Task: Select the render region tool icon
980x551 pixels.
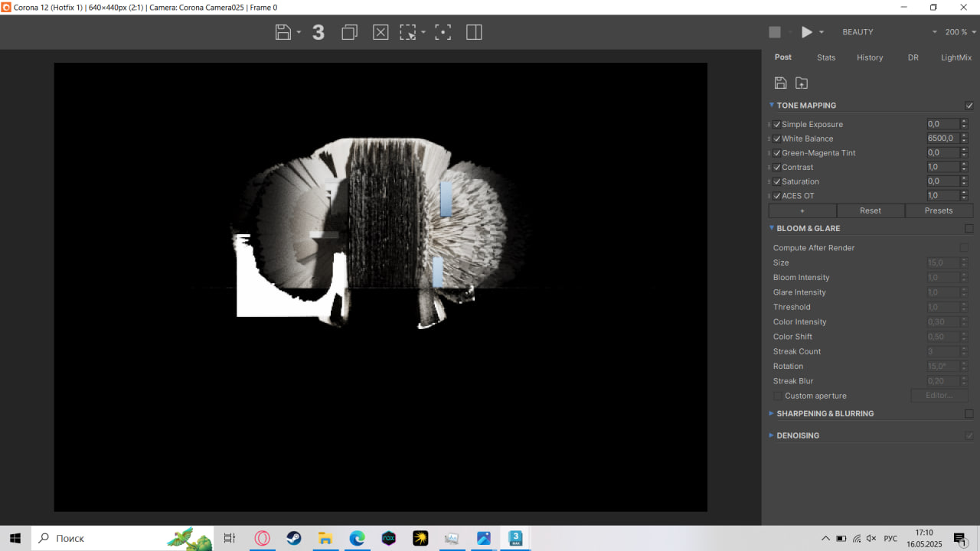Action: click(408, 32)
